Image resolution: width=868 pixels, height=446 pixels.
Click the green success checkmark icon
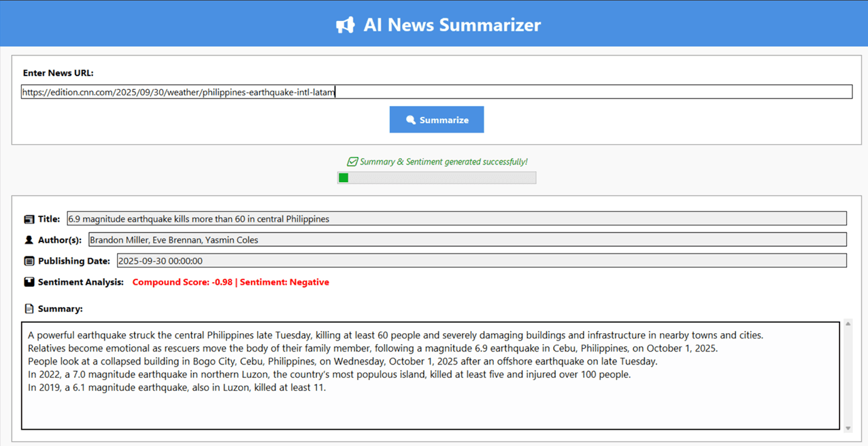[x=353, y=162]
